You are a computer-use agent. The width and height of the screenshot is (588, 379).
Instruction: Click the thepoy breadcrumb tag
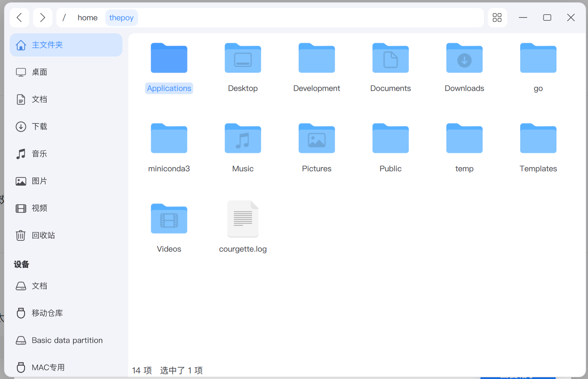(x=121, y=17)
